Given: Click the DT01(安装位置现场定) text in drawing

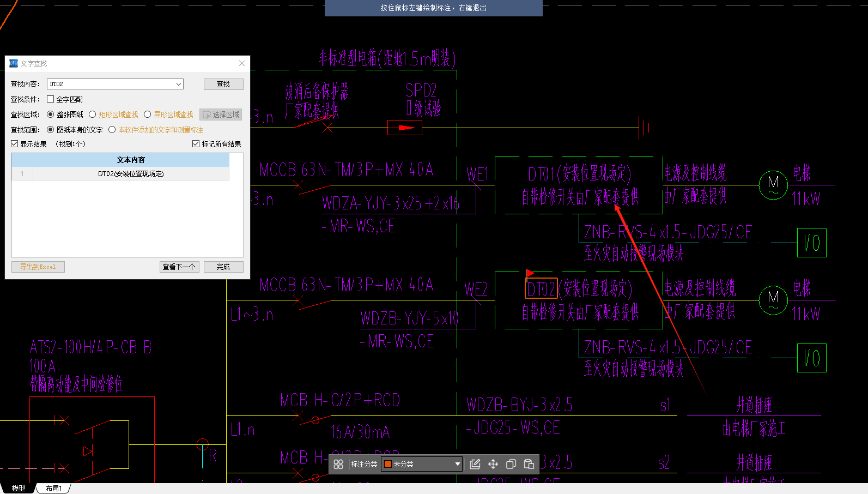Looking at the screenshot, I should 580,174.
